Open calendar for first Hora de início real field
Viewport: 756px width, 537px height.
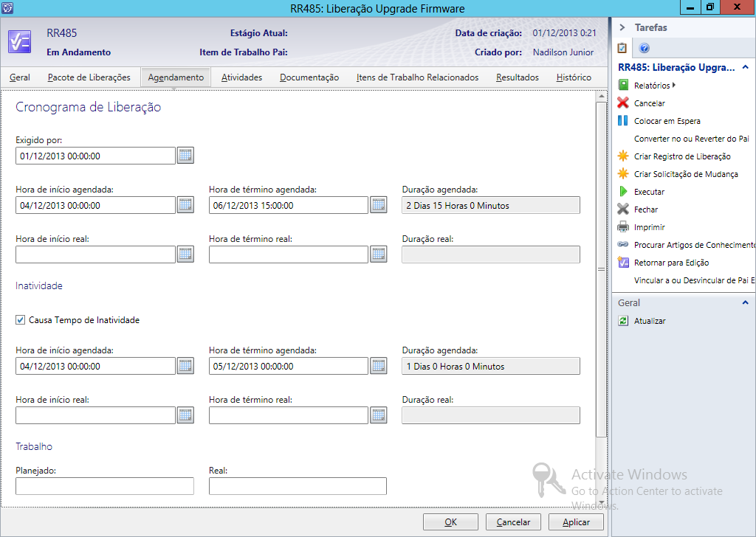pos(185,254)
